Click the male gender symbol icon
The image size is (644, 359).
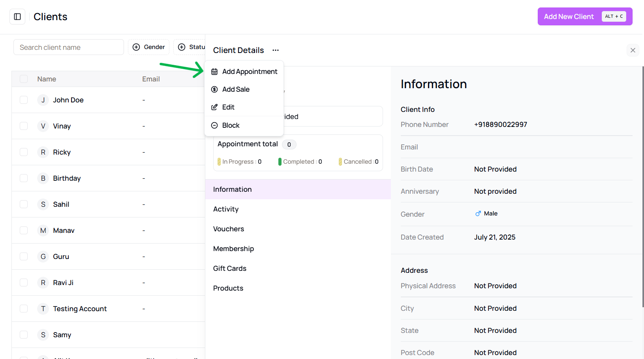tap(478, 214)
